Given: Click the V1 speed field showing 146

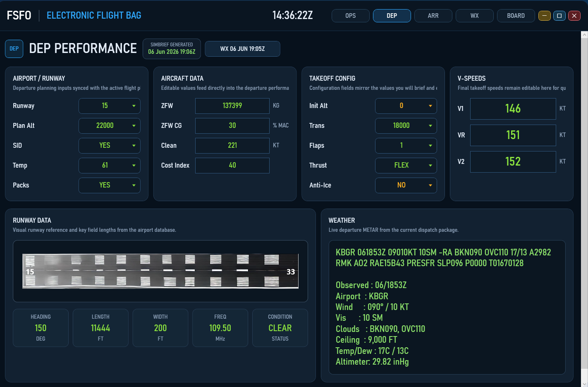Looking at the screenshot, I should (x=513, y=109).
